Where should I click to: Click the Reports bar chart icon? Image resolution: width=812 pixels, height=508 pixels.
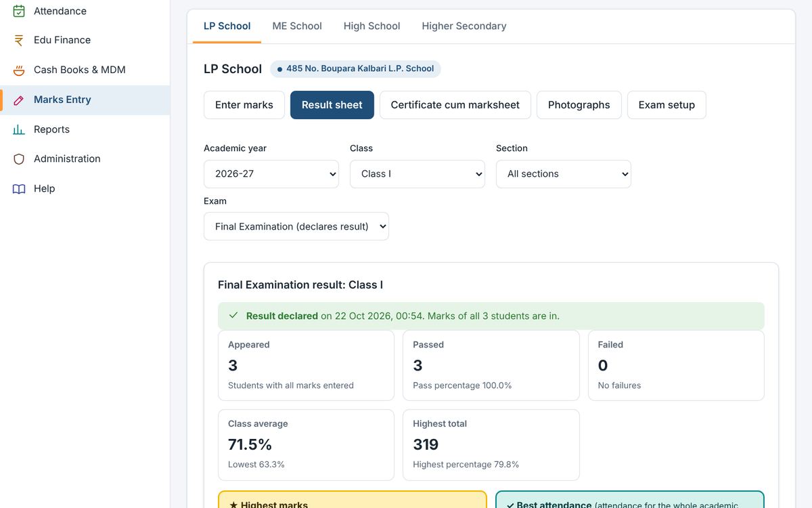(19, 129)
